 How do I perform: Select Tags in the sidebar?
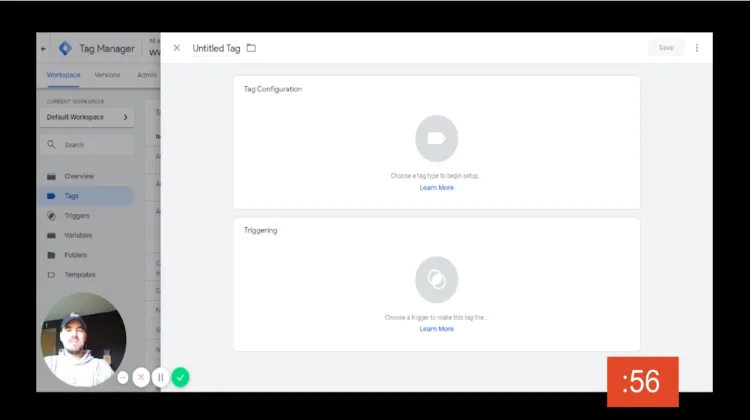coord(87,196)
